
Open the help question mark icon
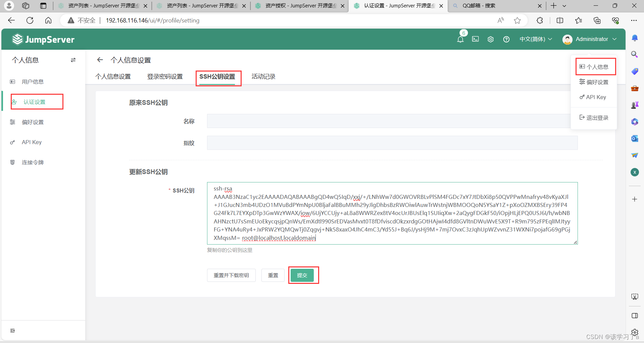tap(506, 39)
